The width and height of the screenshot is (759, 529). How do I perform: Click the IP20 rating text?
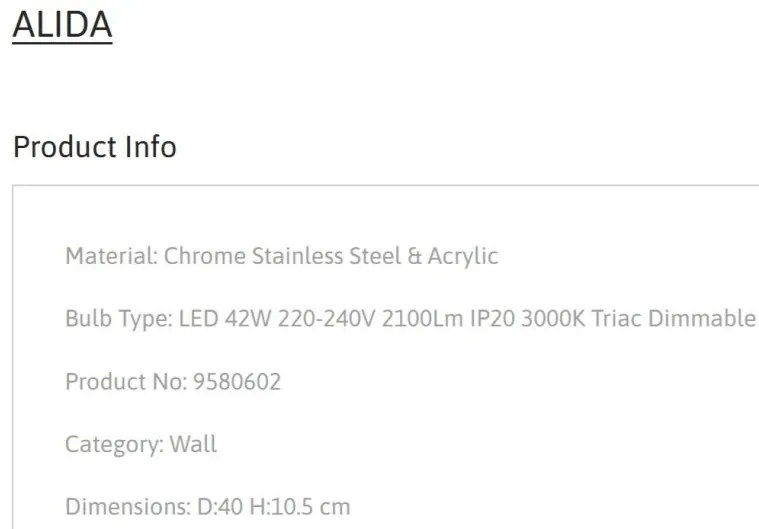coord(492,319)
